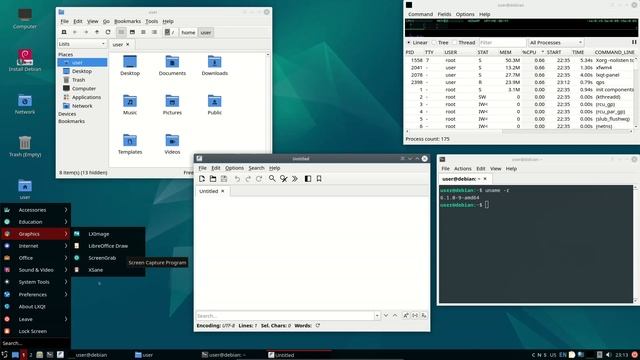This screenshot has height=360, width=640.
Task: Click the Install Debian desktop icon
Action: [25, 60]
